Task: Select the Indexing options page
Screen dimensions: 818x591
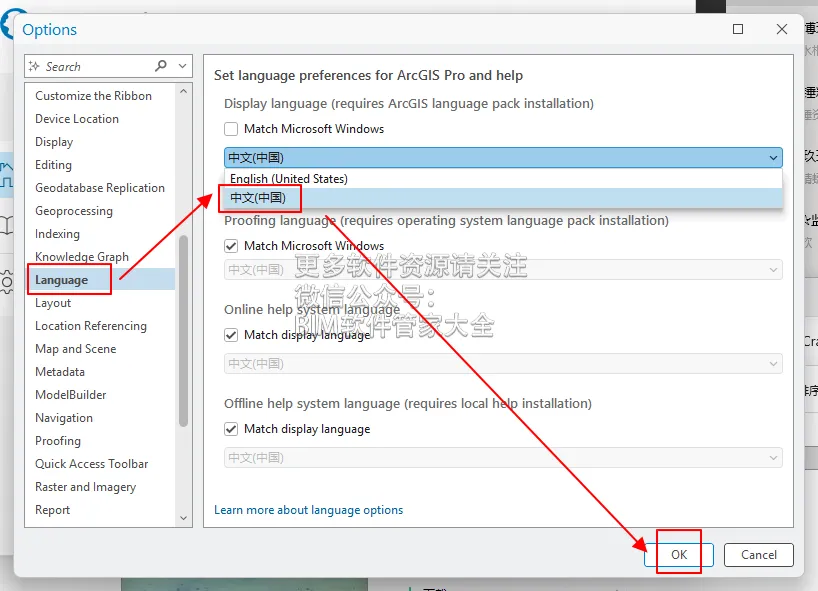Action: coord(57,234)
